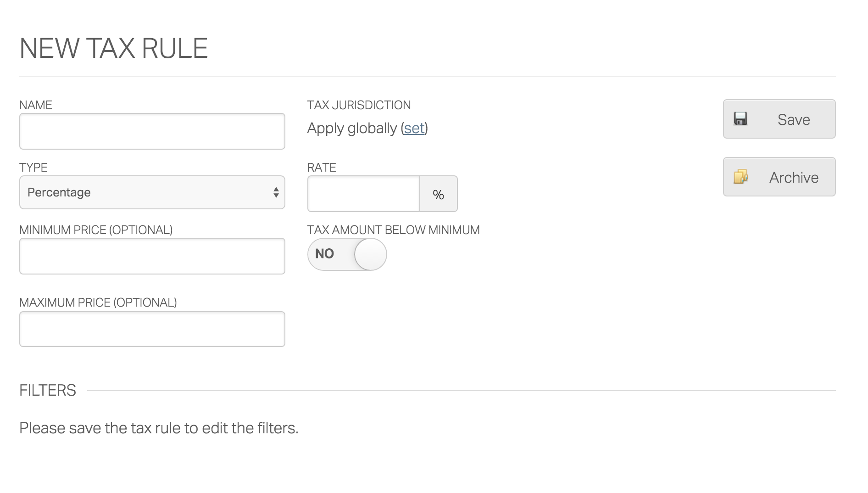868x493 pixels.
Task: Open the Type dropdown showing Percentage
Action: pos(152,192)
